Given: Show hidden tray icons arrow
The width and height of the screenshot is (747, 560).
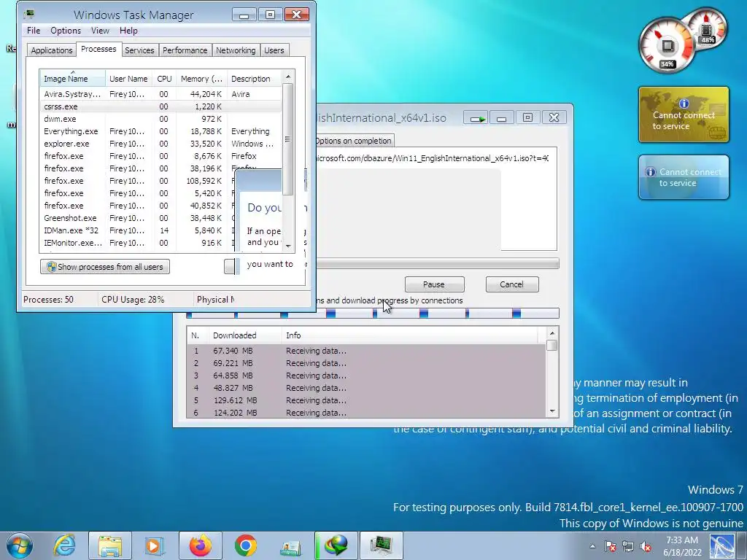Looking at the screenshot, I should [592, 546].
